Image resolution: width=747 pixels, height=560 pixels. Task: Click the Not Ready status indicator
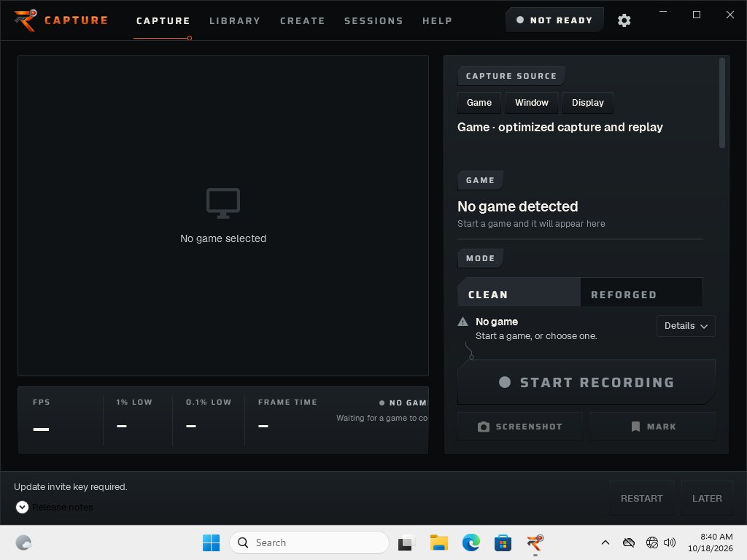554,20
